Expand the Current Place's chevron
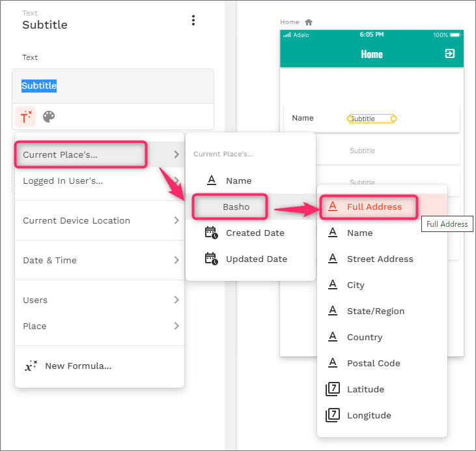This screenshot has height=451, width=476. pos(176,154)
